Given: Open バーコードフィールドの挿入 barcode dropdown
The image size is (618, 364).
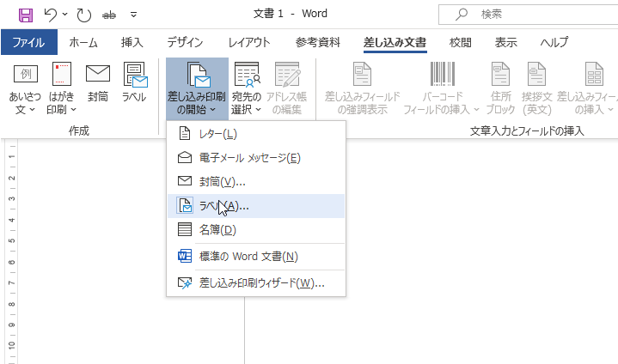Looking at the screenshot, I should click(x=442, y=89).
